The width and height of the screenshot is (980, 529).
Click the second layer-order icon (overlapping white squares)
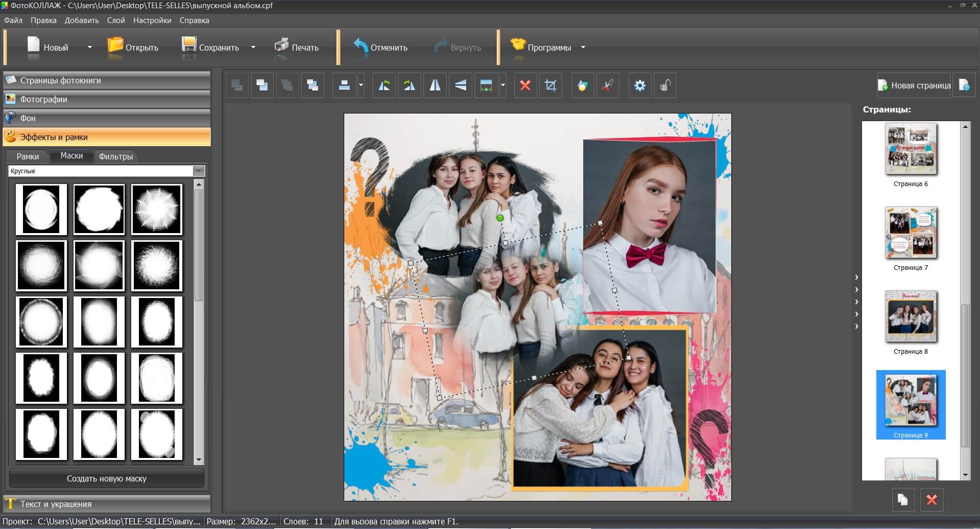click(x=262, y=85)
